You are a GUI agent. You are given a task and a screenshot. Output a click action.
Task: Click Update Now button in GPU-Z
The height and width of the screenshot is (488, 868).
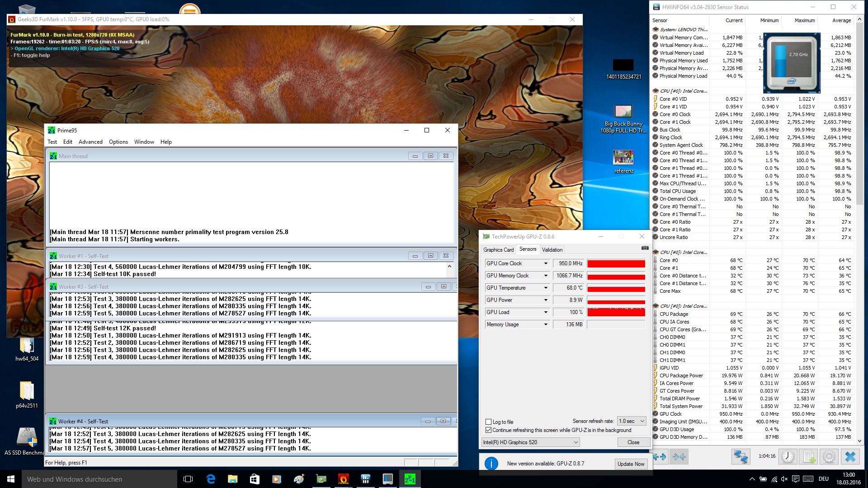(x=631, y=464)
